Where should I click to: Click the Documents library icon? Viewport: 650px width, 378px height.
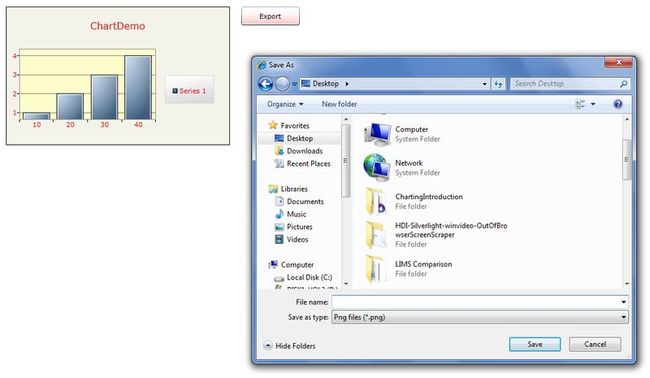(279, 201)
